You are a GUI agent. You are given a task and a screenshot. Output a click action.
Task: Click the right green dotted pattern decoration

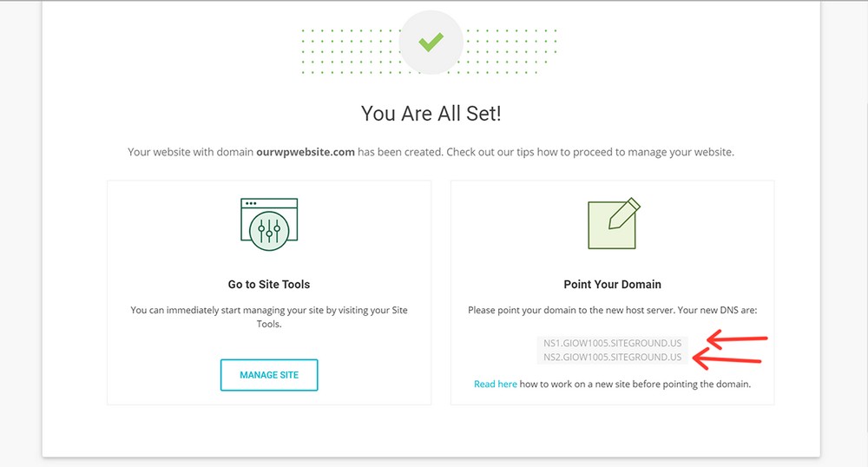(x=510, y=51)
